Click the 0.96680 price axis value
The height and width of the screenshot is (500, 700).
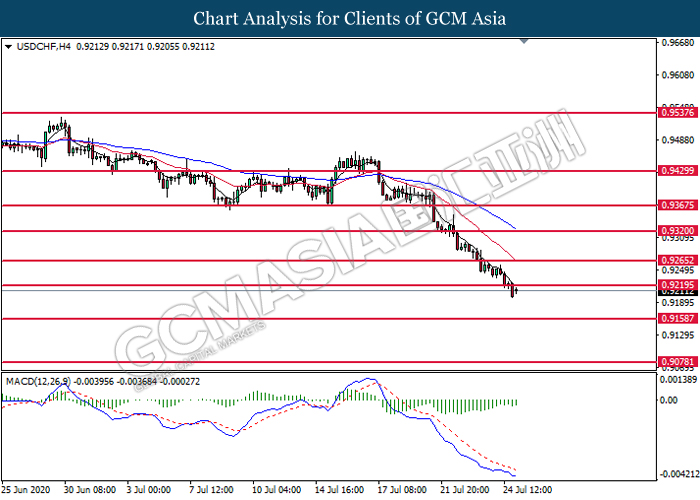pos(678,43)
